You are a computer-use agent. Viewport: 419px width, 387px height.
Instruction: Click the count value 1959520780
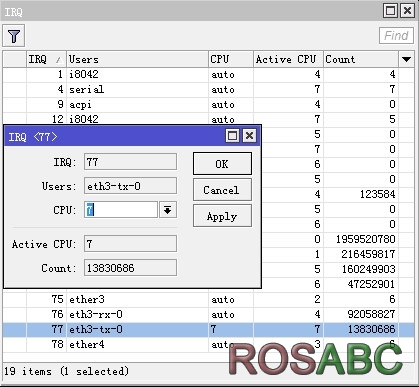[365, 239]
